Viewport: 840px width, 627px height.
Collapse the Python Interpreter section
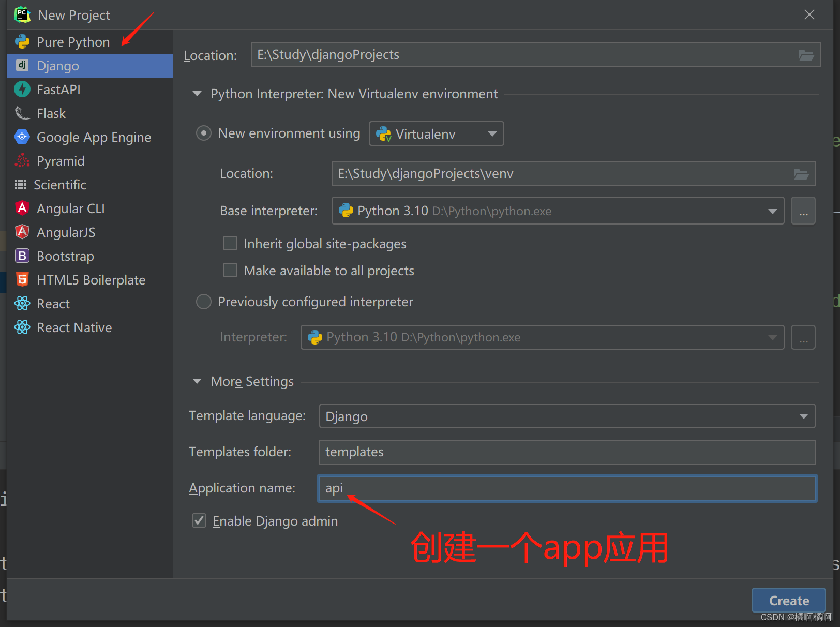[197, 94]
